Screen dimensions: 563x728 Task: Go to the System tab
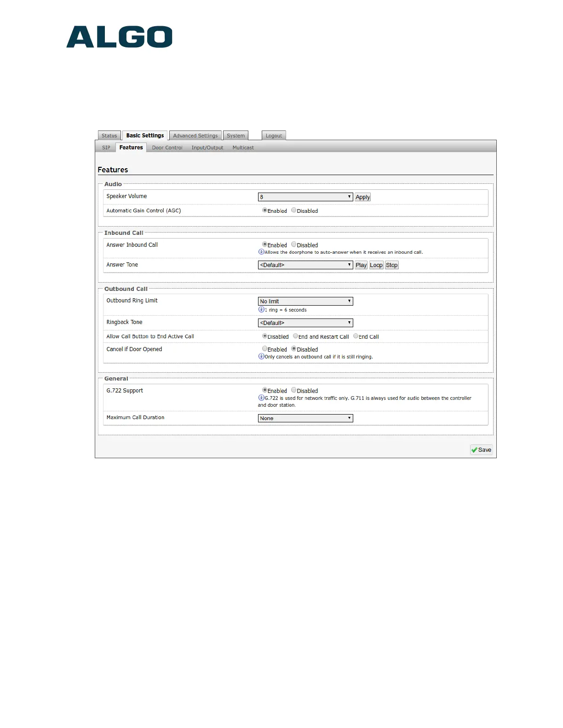point(236,136)
